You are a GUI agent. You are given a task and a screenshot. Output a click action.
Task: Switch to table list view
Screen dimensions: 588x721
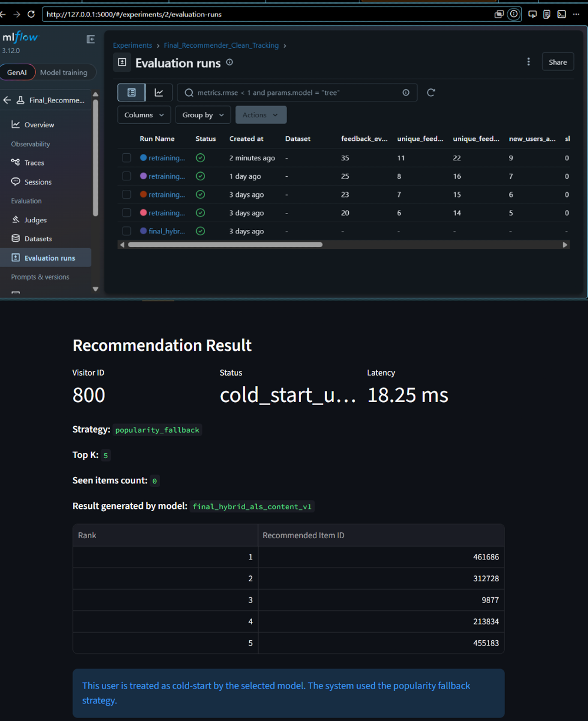pyautogui.click(x=131, y=93)
